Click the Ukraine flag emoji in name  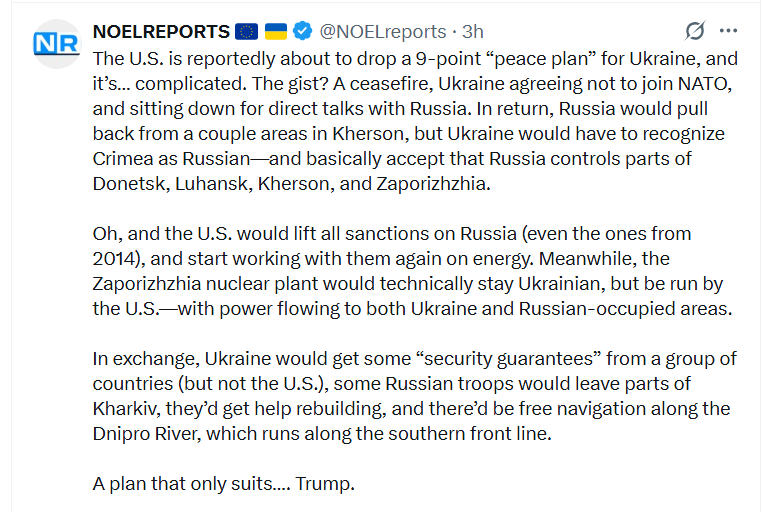pyautogui.click(x=276, y=32)
